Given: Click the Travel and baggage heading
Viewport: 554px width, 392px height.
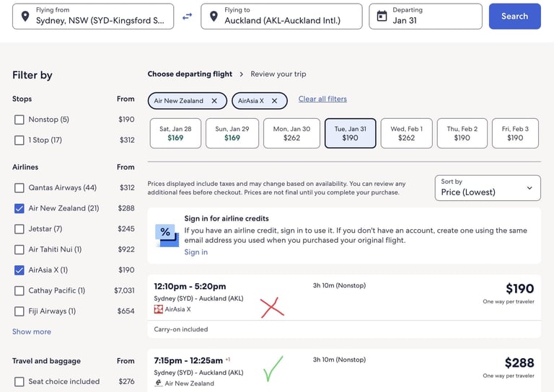Looking at the screenshot, I should (46, 361).
